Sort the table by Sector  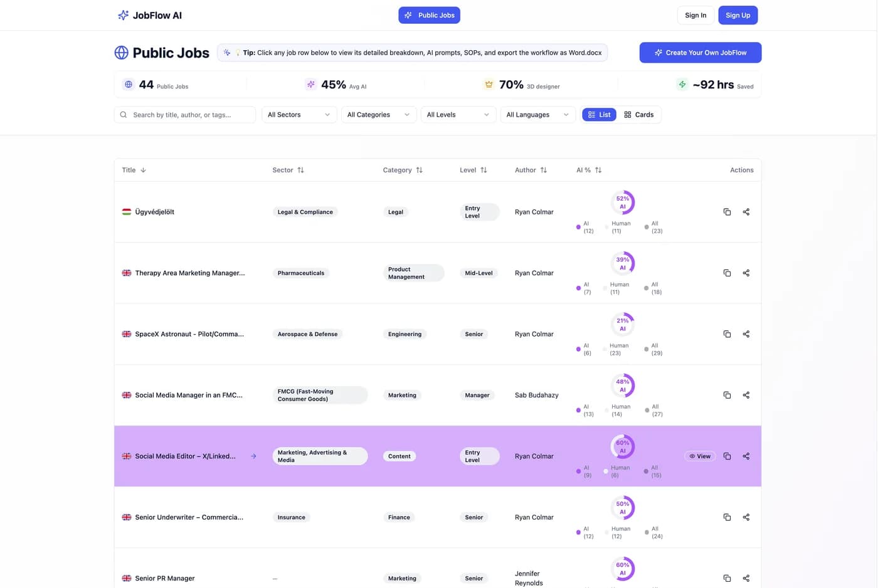click(288, 170)
